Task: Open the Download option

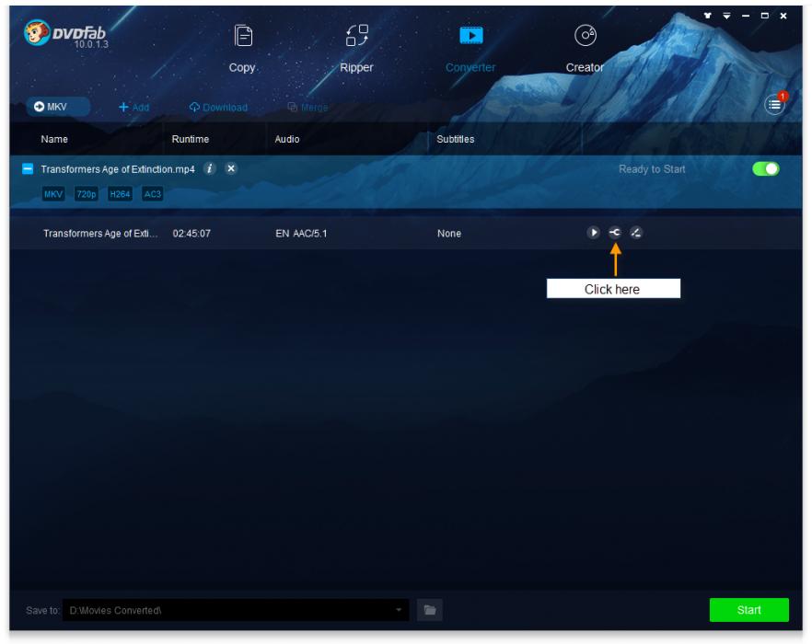Action: pos(218,107)
